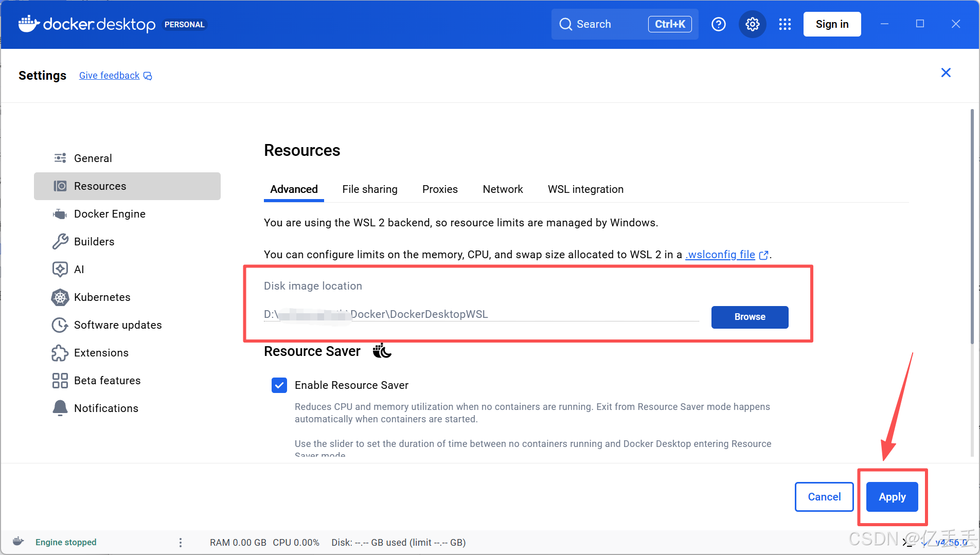Open General settings section

127,158
